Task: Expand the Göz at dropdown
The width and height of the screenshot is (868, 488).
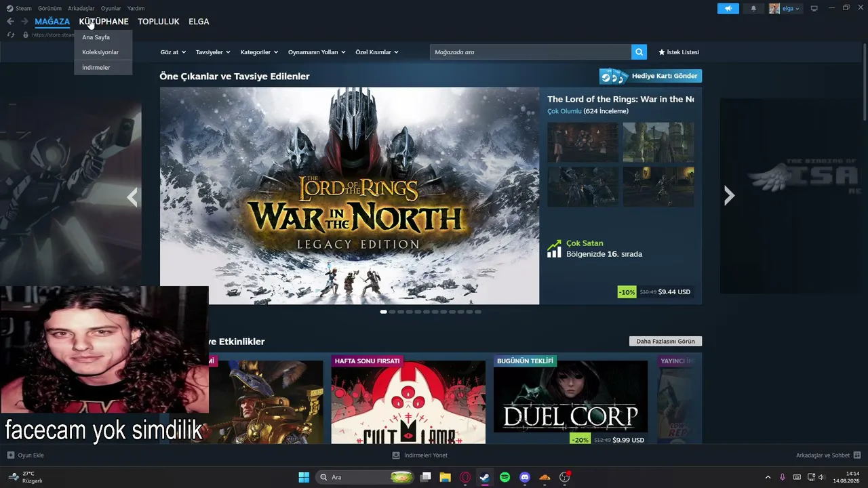Action: (173, 52)
